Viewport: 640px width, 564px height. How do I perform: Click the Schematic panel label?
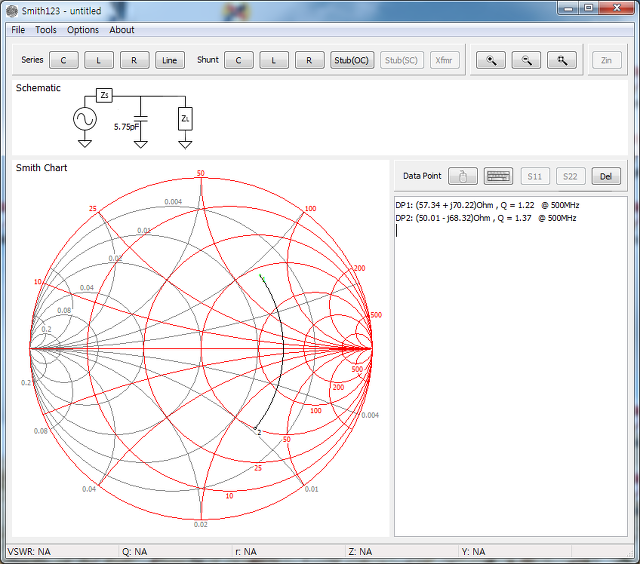(x=38, y=88)
